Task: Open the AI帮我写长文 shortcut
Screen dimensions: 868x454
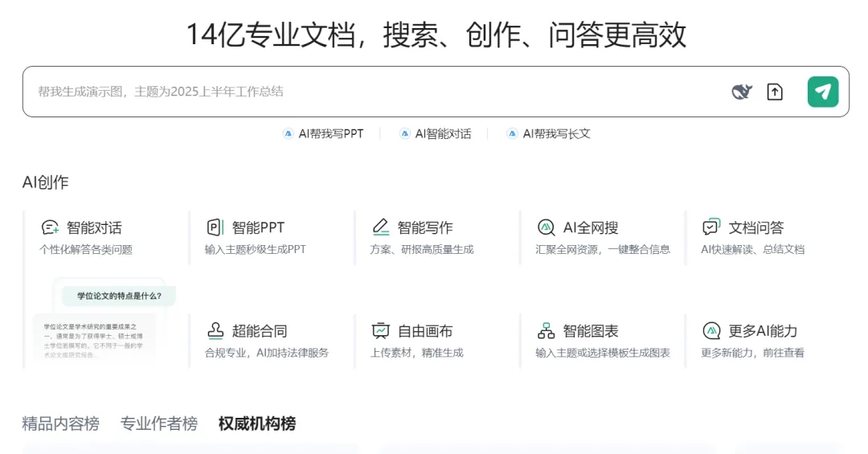Action: (x=556, y=133)
